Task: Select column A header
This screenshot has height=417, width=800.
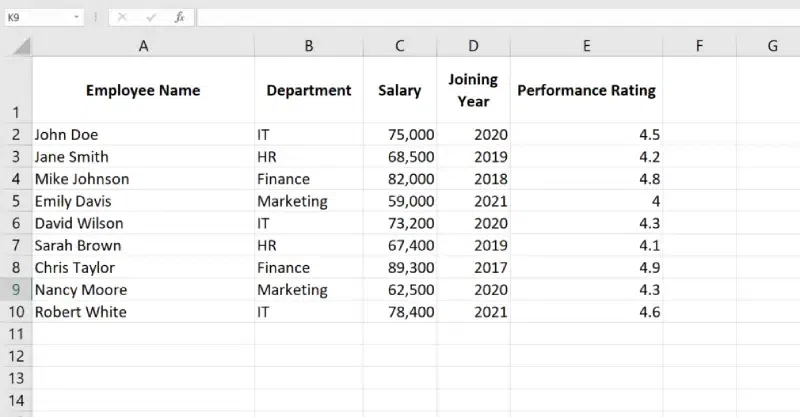Action: [143, 46]
